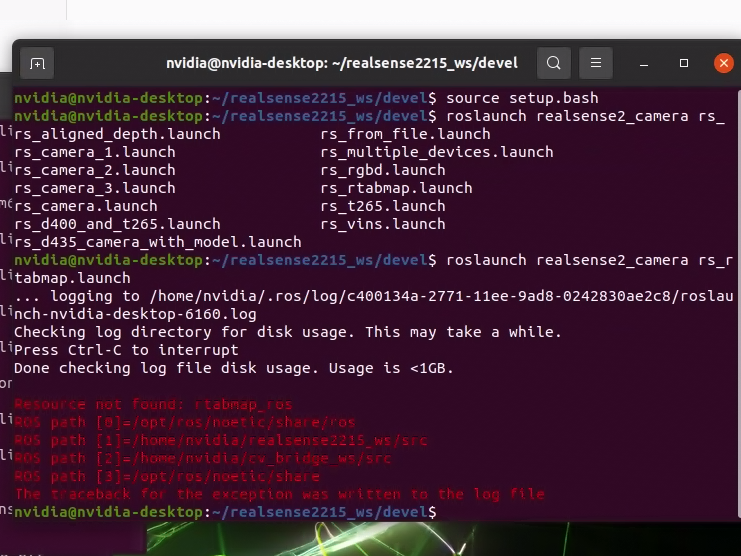Maximize the terminal window
This screenshot has height=556, width=741.
coord(683,63)
